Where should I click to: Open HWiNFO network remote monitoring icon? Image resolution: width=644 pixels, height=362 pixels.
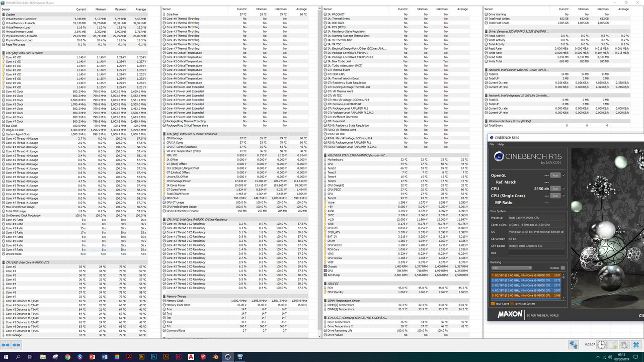pos(574,345)
